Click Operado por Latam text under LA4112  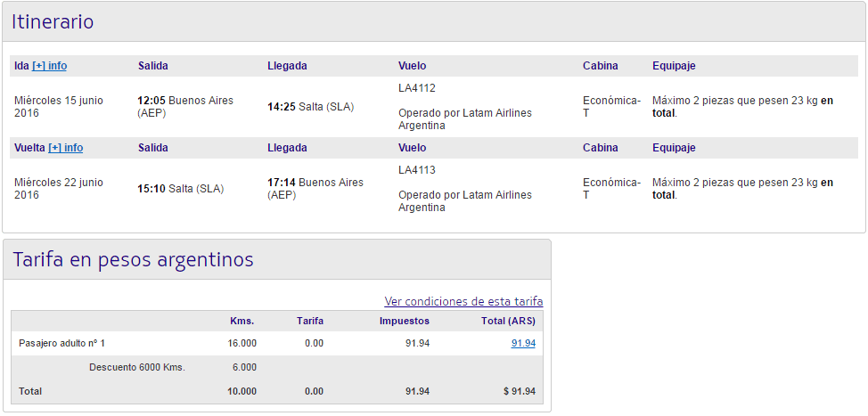[465, 119]
